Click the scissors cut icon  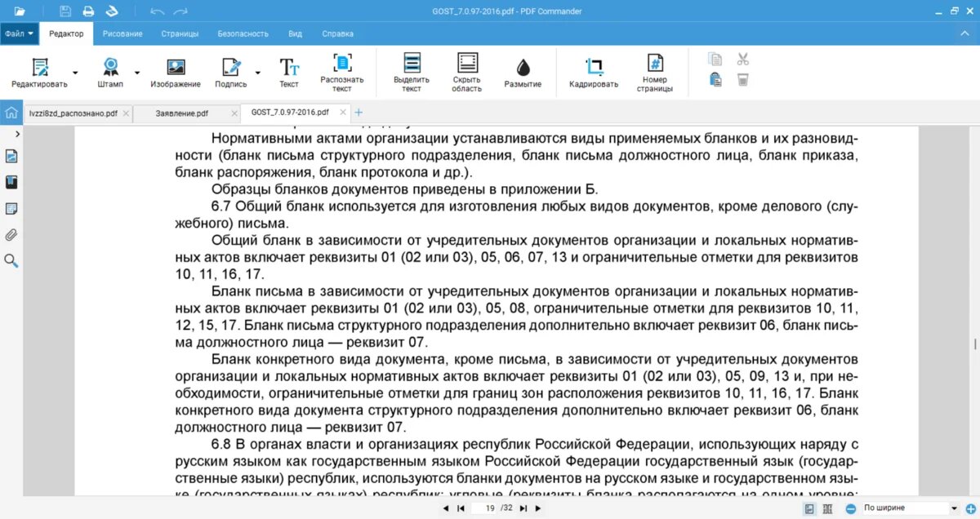point(742,60)
